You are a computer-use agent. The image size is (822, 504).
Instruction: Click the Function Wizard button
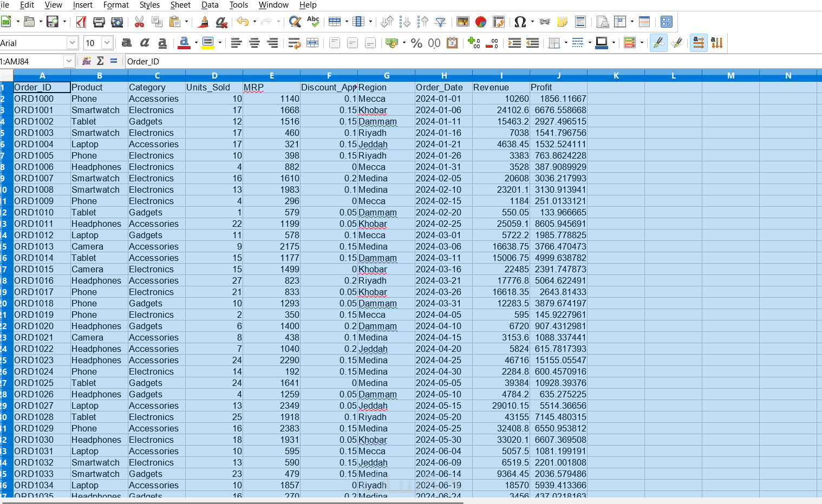[87, 61]
